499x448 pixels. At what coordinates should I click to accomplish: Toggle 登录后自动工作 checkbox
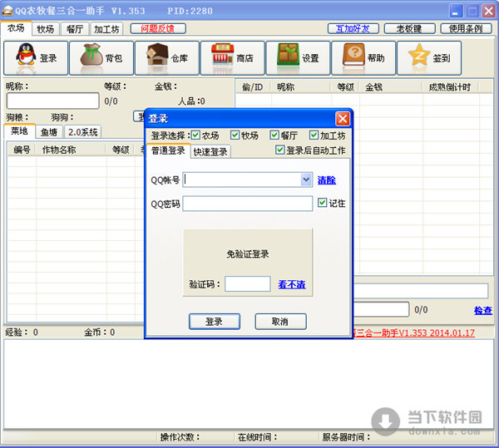tap(279, 150)
